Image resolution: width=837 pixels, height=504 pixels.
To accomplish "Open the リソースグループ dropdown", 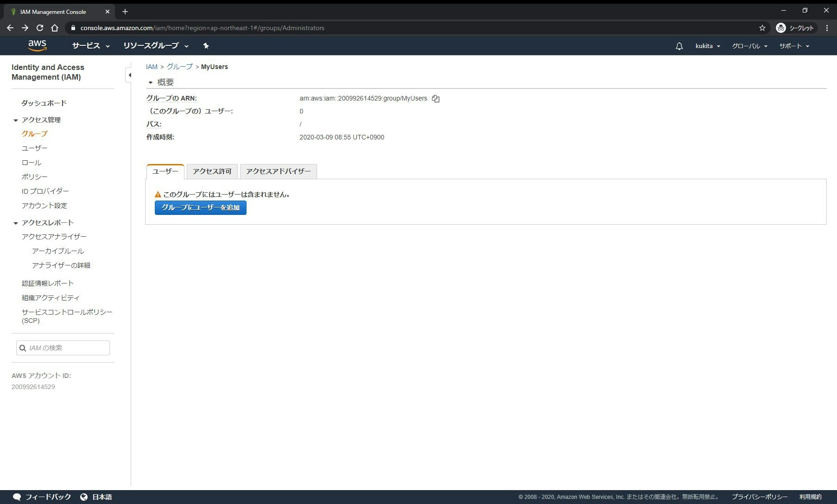I will (x=156, y=45).
